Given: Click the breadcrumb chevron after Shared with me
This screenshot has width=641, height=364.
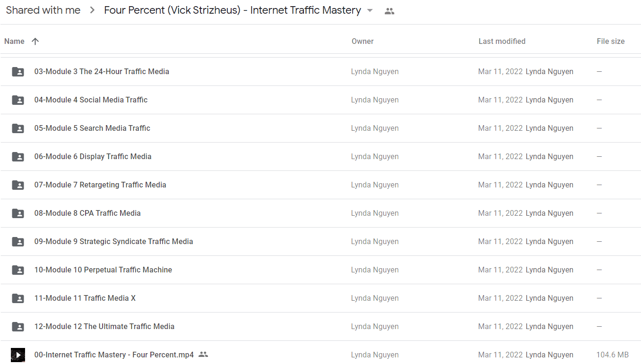Looking at the screenshot, I should 92,10.
